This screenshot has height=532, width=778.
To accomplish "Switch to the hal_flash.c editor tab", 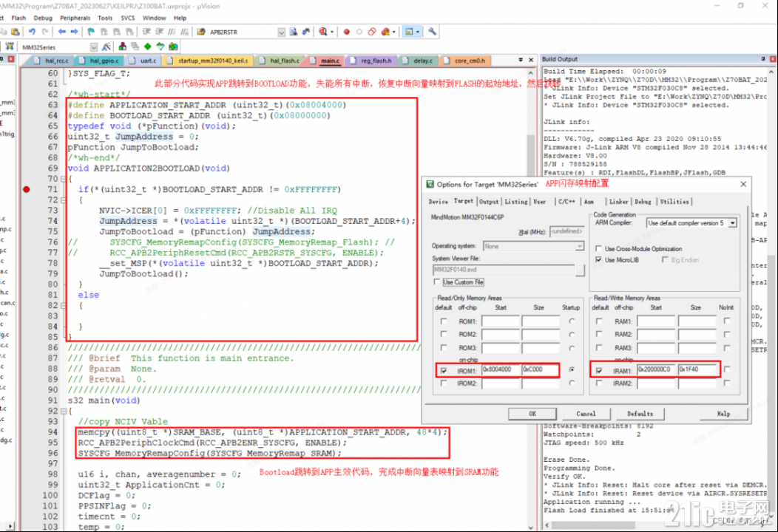I will click(x=280, y=61).
